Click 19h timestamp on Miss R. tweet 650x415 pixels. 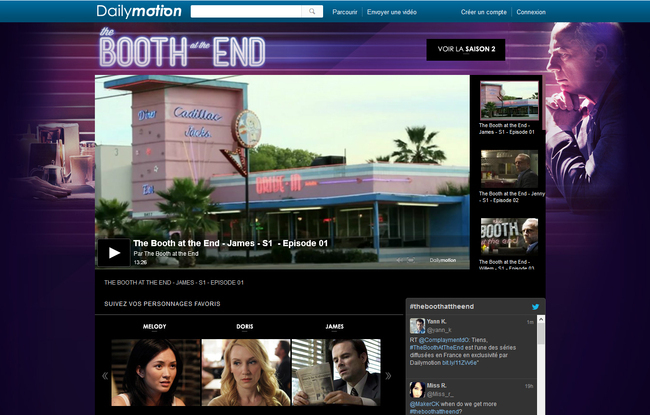pyautogui.click(x=529, y=386)
